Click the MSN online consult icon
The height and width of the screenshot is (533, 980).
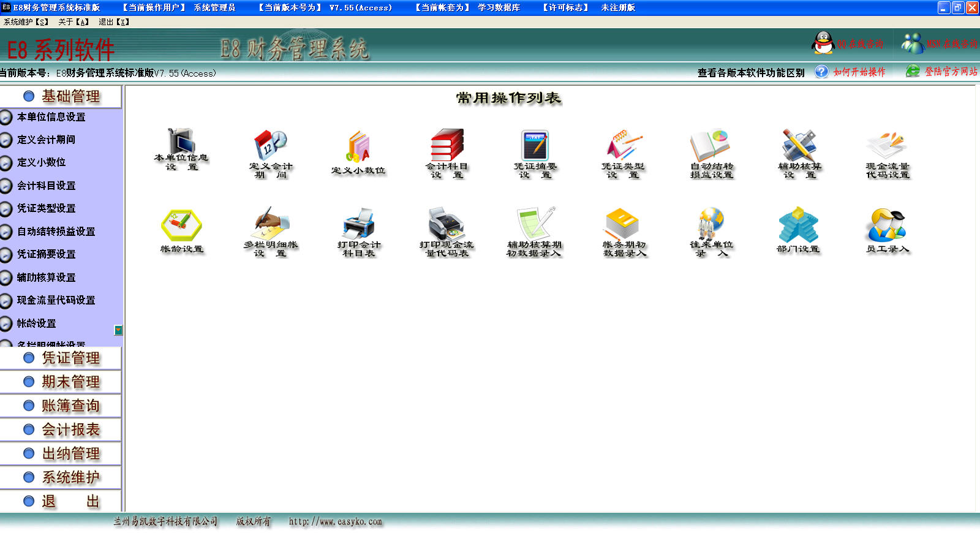click(x=913, y=43)
